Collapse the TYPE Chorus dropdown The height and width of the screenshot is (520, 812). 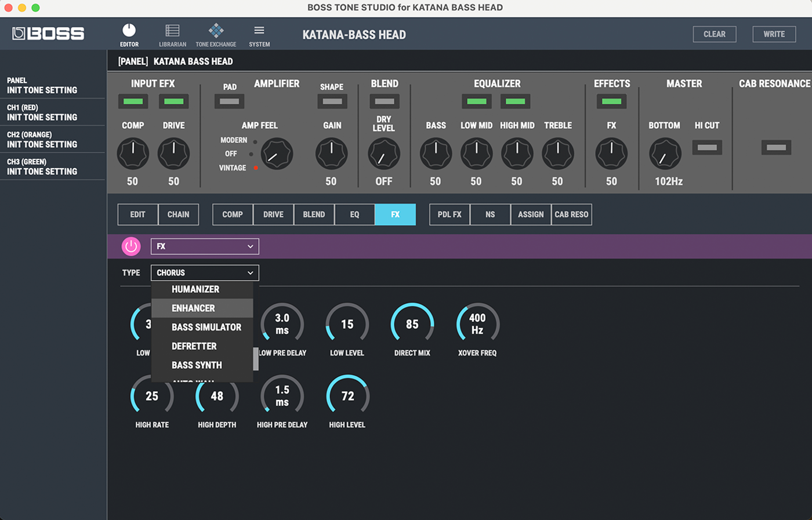[205, 272]
